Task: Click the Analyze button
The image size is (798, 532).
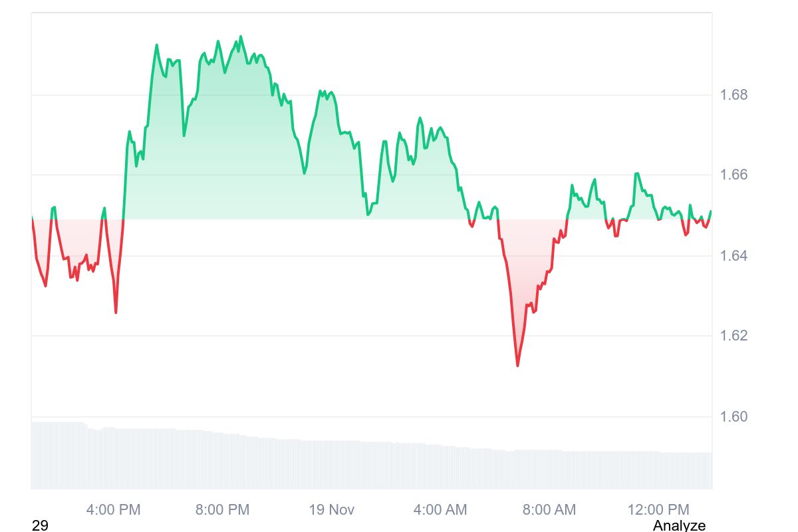Action: 679,525
